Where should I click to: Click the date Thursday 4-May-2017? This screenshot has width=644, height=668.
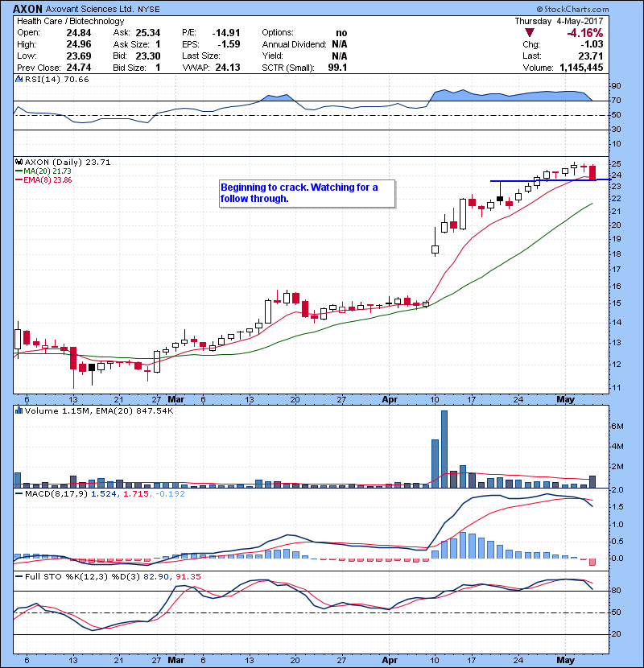tap(559, 21)
